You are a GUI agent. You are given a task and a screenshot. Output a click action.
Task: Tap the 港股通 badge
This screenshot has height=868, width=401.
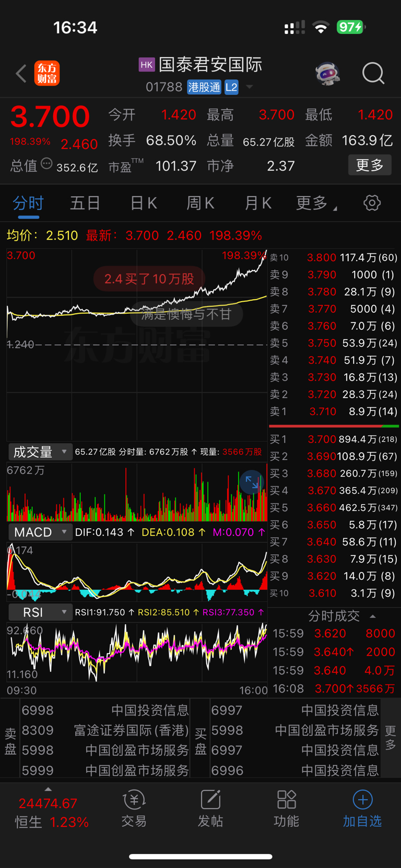[205, 87]
